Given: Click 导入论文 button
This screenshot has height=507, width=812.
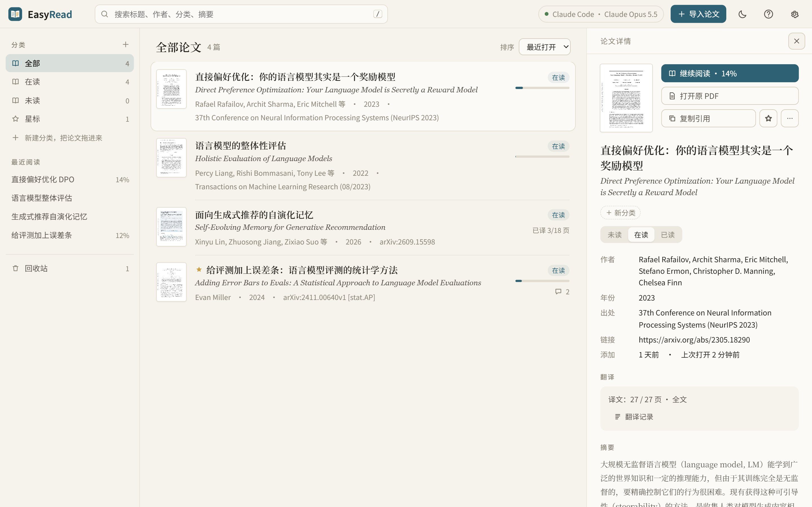Looking at the screenshot, I should (x=698, y=14).
